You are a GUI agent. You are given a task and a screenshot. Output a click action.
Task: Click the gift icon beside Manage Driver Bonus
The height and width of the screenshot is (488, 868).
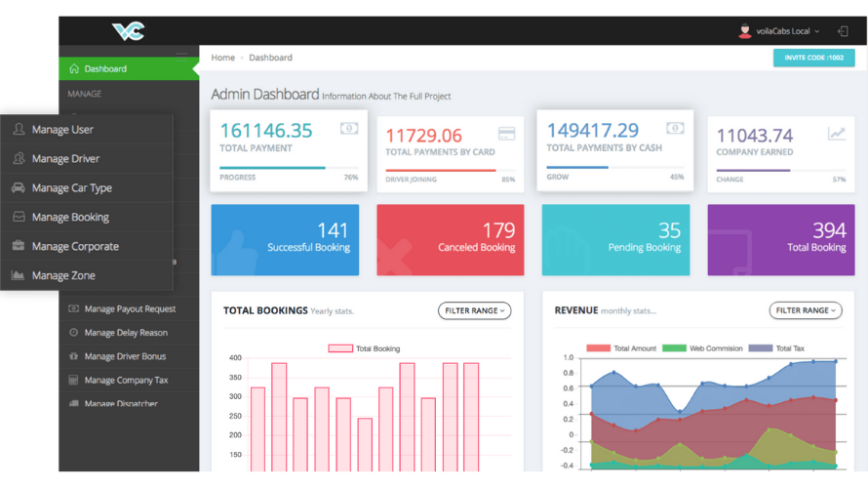[x=73, y=356]
